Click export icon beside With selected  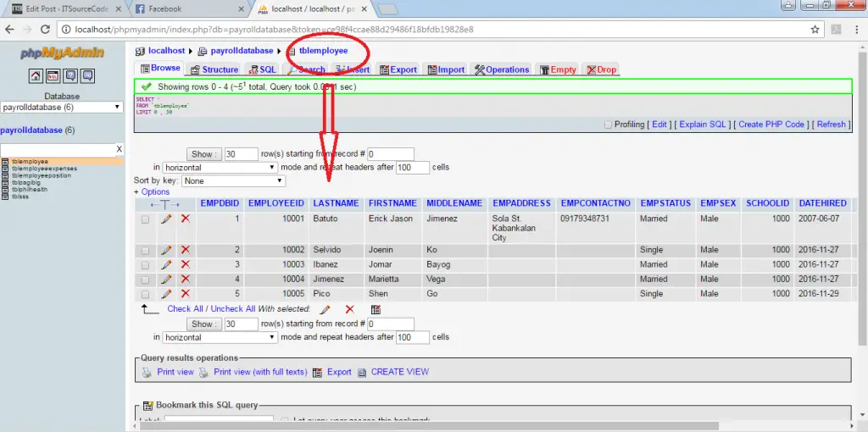tap(376, 310)
